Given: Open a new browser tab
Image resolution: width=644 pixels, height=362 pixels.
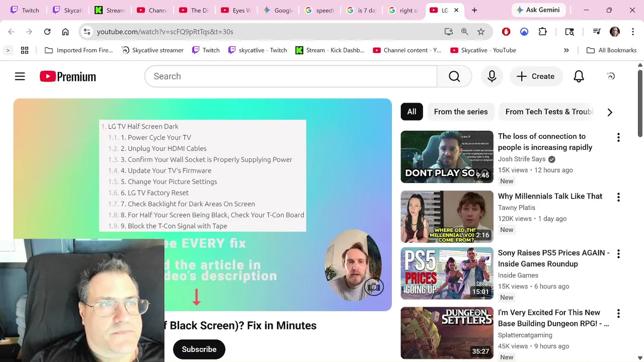Looking at the screenshot, I should click(x=474, y=10).
